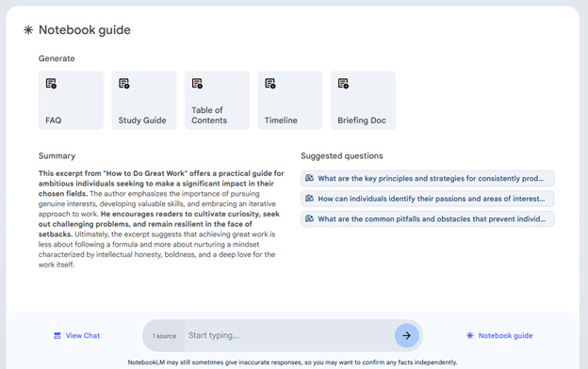This screenshot has height=369, width=588.
Task: Click the Notebook guide title text
Action: (x=85, y=30)
